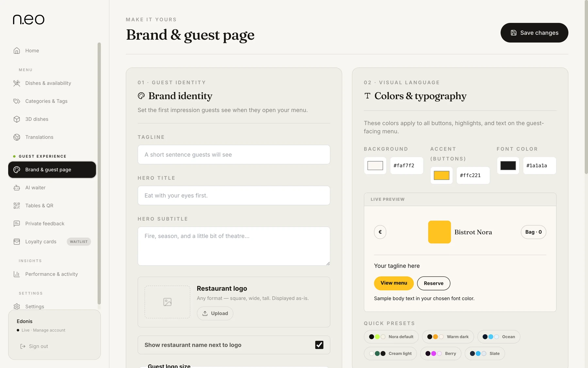Viewport: 588px width, 368px height.
Task: Click the Performance & activity chart icon
Action: click(17, 274)
